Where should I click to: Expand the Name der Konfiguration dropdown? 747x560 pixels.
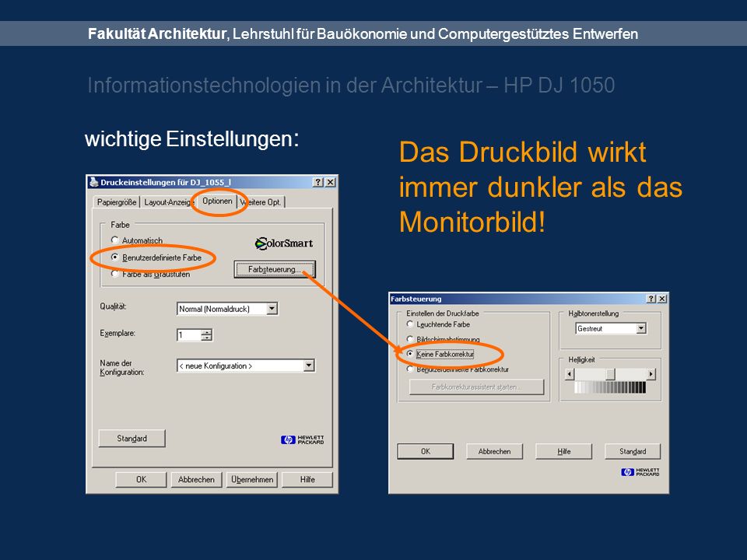click(309, 366)
